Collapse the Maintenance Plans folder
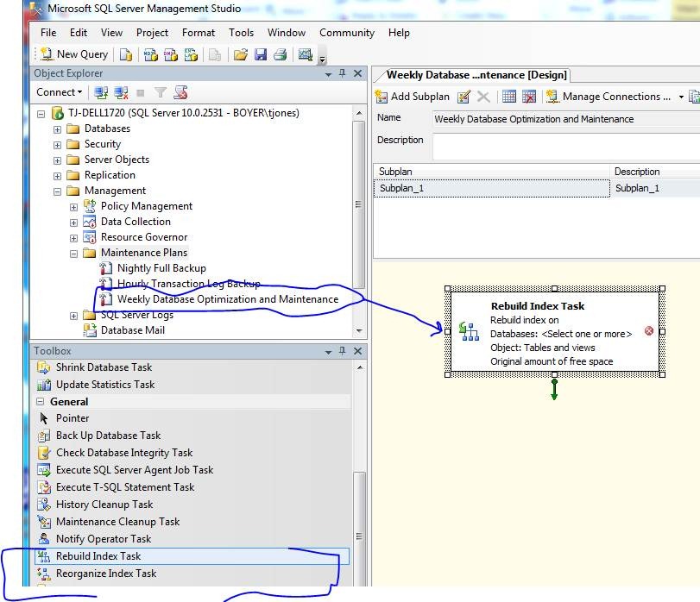 (x=73, y=254)
